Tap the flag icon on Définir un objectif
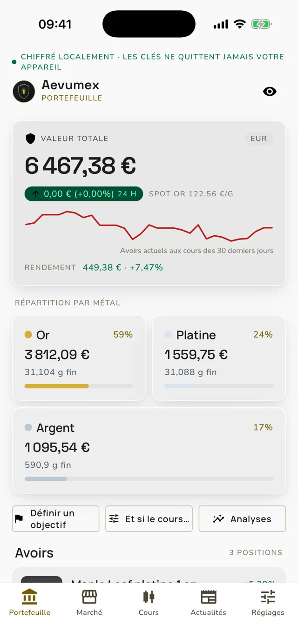This screenshot has height=644, width=298. [x=19, y=519]
